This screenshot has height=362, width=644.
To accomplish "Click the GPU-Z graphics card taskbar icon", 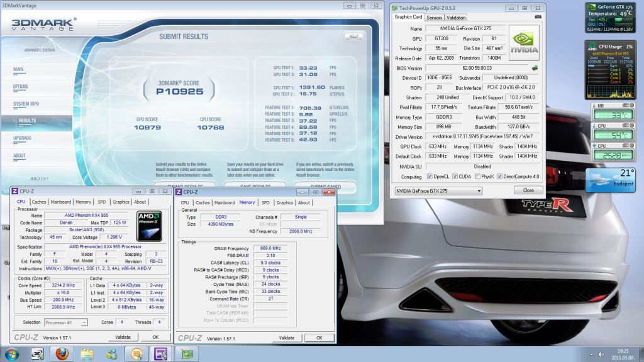I will point(186,354).
